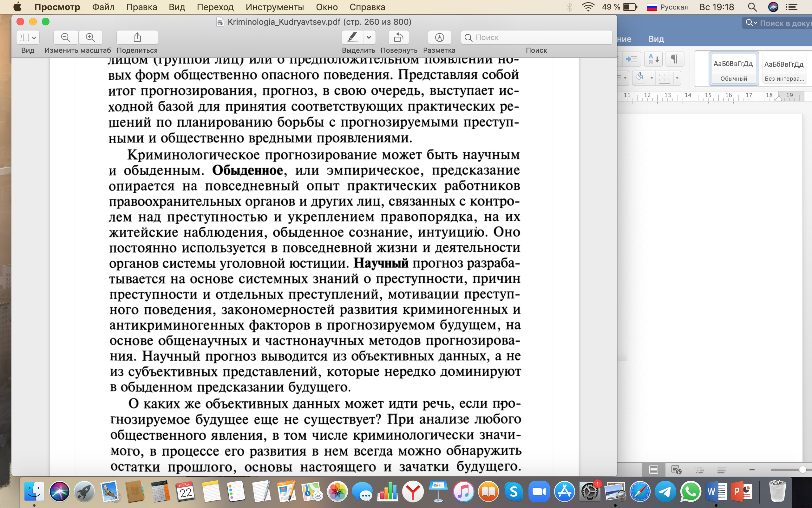Open the Окно menu

(x=327, y=7)
